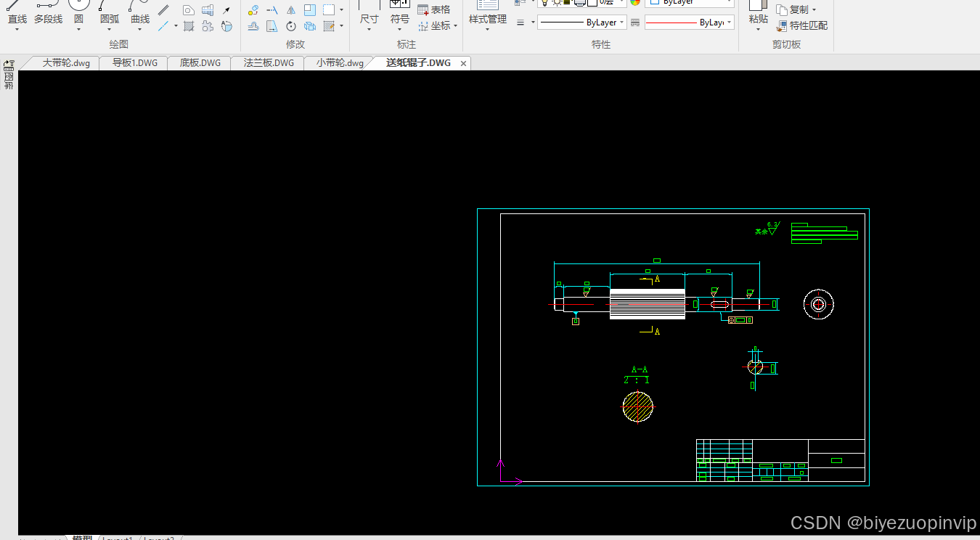Click the 坐标 coordinate annotation button
Screen dimensions: 980x540
pyautogui.click(x=434, y=26)
